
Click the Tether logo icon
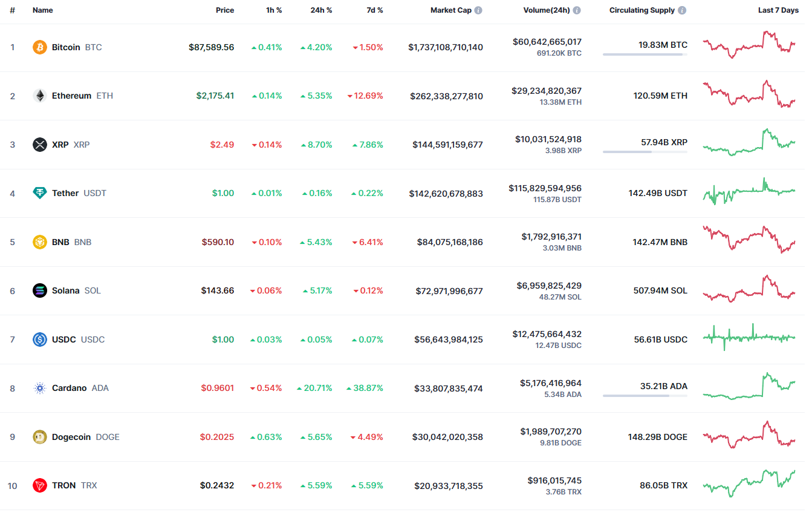click(x=40, y=193)
